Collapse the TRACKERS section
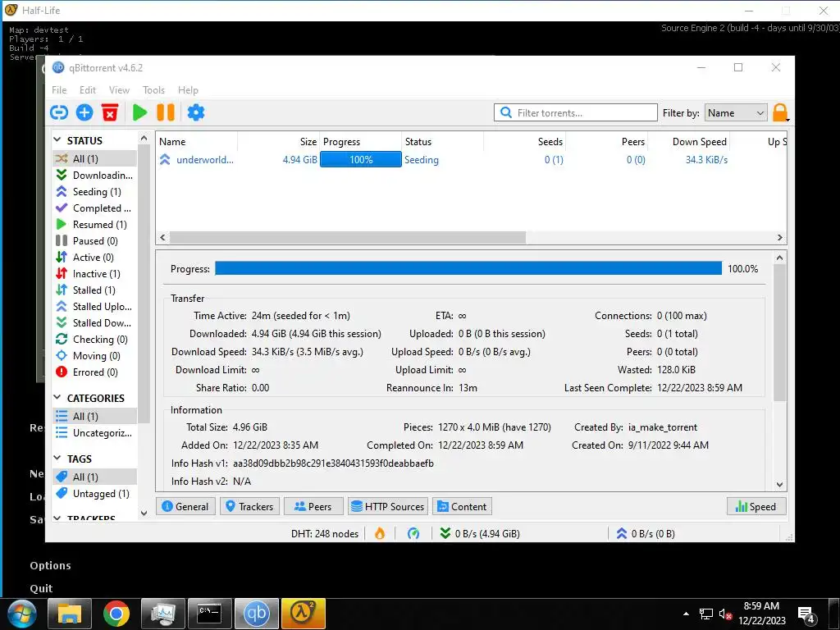Screen dimensions: 840x630 (57, 518)
